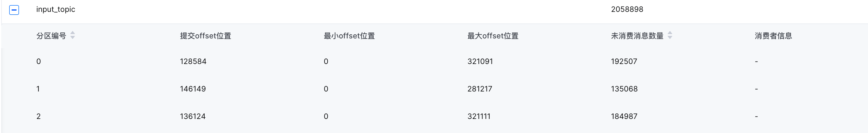Select total unconsumed count 2058898
Viewport: 868px width, 133px height.
(627, 9)
